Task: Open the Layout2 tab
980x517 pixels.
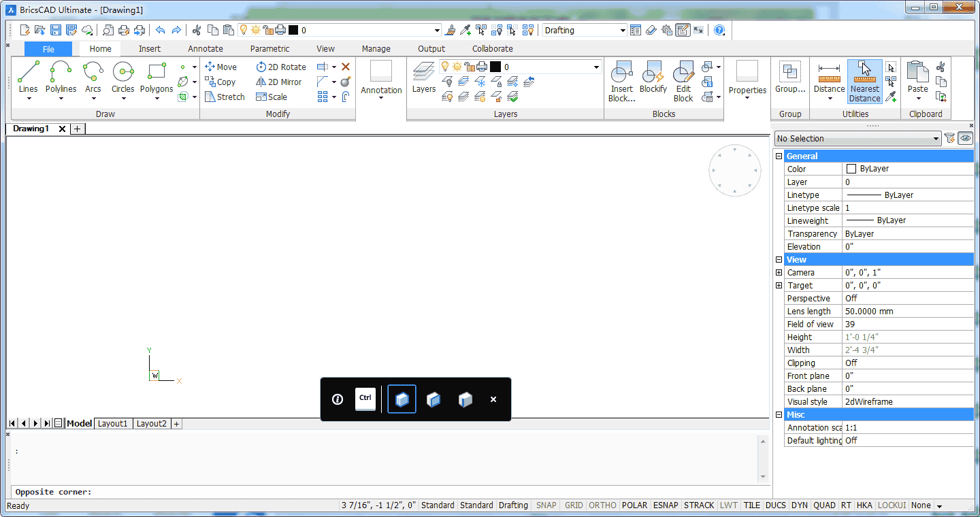Action: (x=151, y=423)
